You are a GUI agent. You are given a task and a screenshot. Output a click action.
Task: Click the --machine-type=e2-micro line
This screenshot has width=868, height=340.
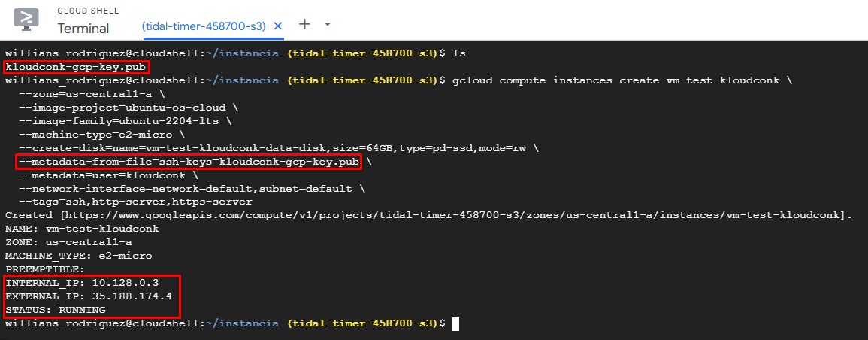101,135
